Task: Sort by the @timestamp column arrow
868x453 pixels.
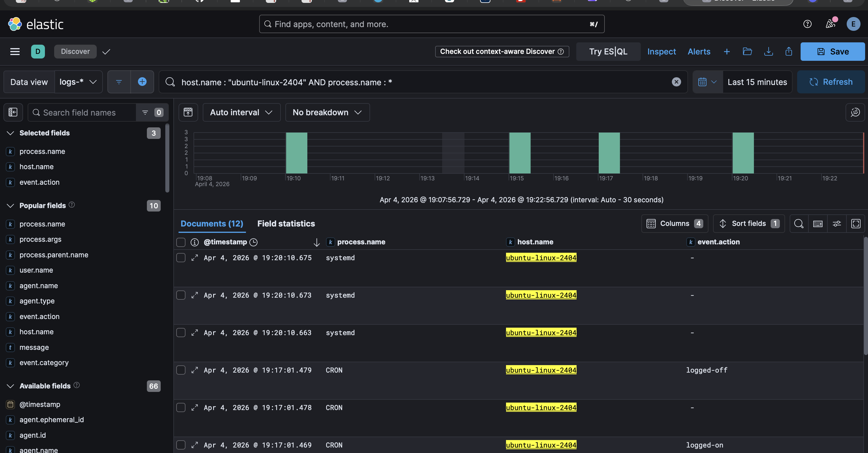Action: coord(317,242)
